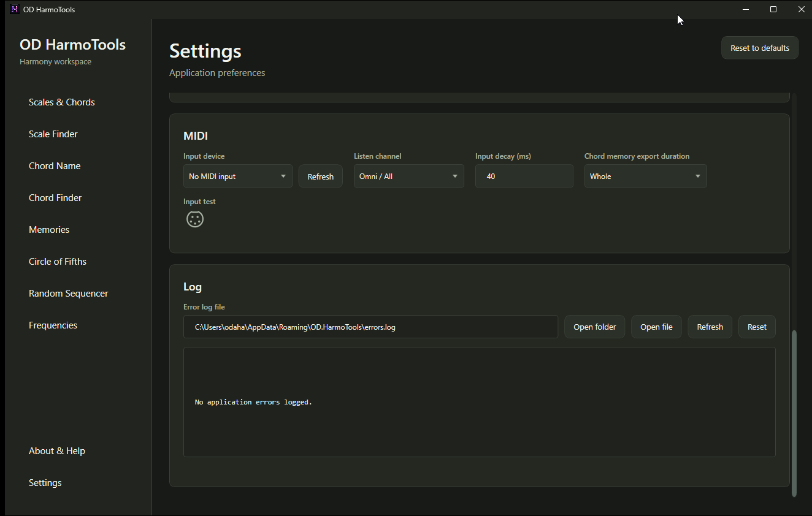812x516 pixels.
Task: Go to Frequencies page
Action: (53, 325)
